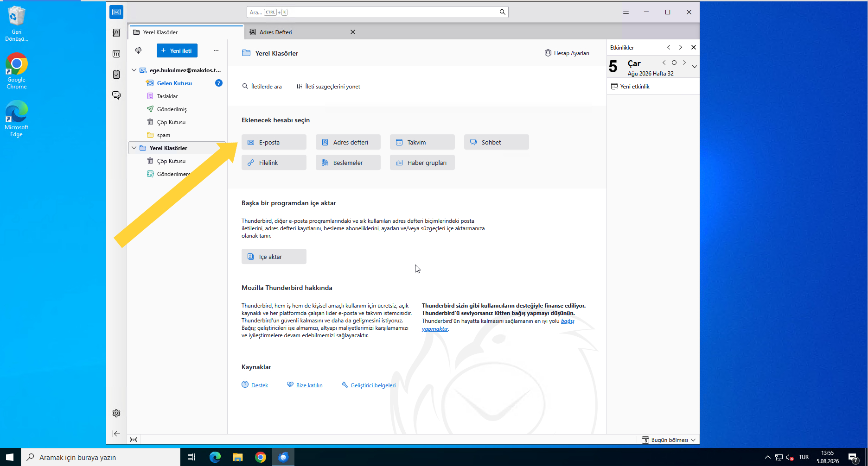Expand the mini calendar chevron
Screen dimensions: 868x466
[695, 67]
